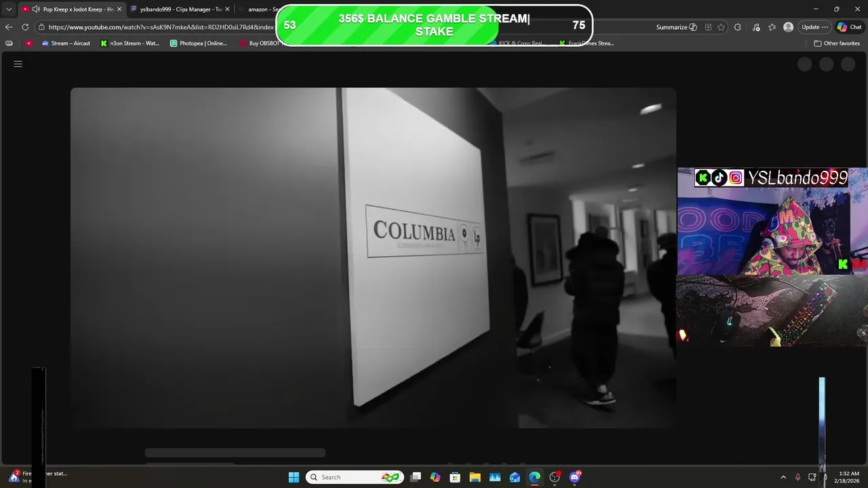The image size is (868, 488).
Task: Open the Other favorites folder
Action: pos(837,43)
